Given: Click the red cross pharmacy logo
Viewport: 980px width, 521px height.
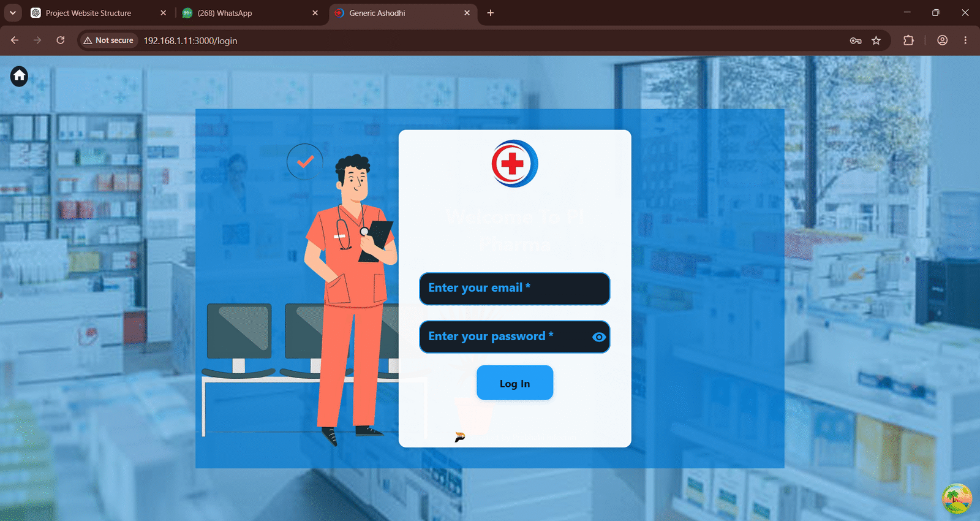Looking at the screenshot, I should click(x=514, y=164).
